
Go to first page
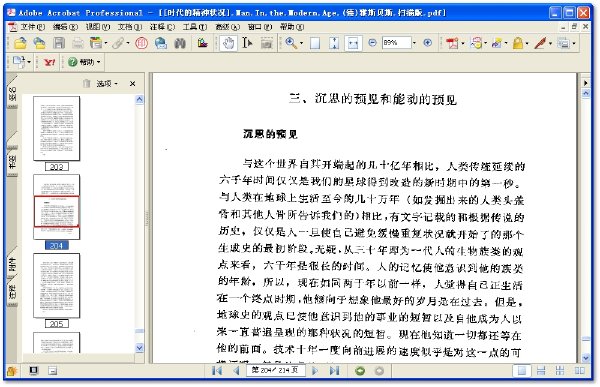(217, 371)
